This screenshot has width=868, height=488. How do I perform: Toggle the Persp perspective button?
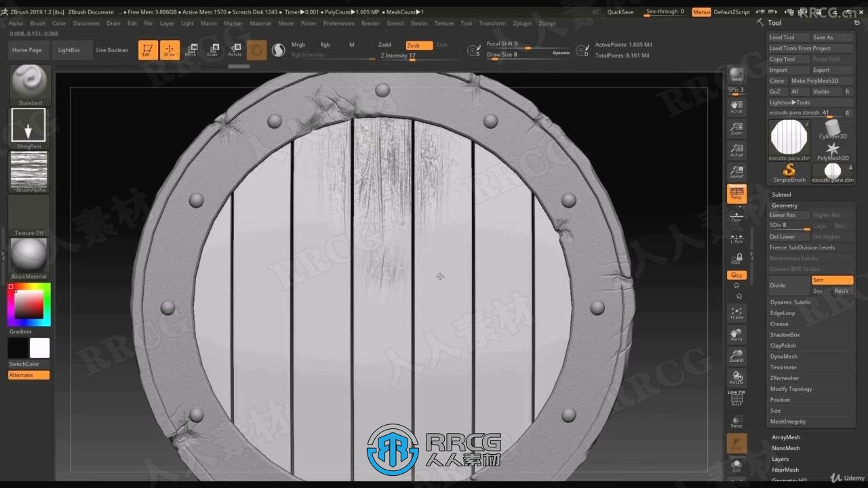click(x=736, y=194)
